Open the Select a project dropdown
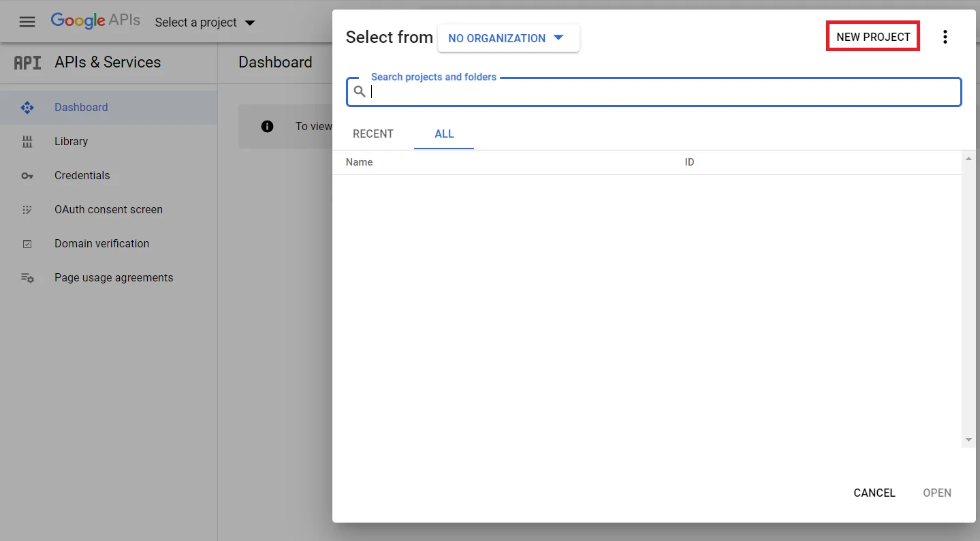 tap(204, 22)
